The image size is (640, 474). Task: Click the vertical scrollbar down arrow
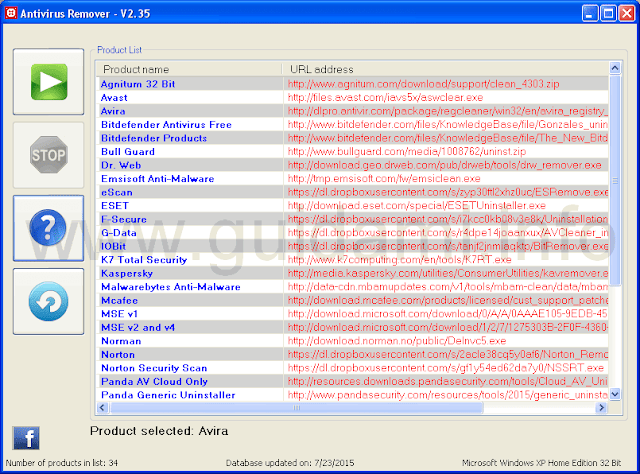pyautogui.click(x=615, y=394)
